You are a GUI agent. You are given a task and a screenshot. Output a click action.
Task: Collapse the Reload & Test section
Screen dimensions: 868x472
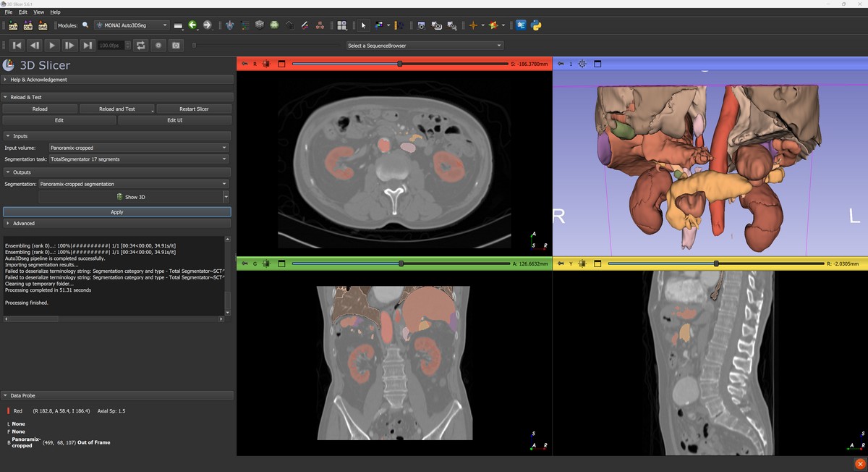[117, 97]
